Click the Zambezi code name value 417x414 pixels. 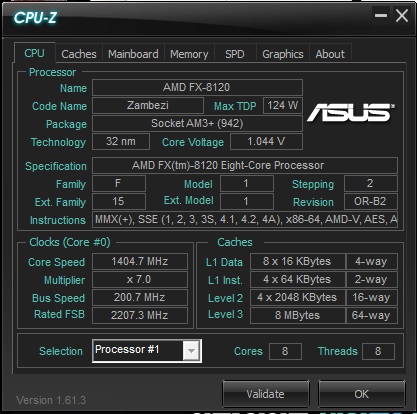point(148,105)
